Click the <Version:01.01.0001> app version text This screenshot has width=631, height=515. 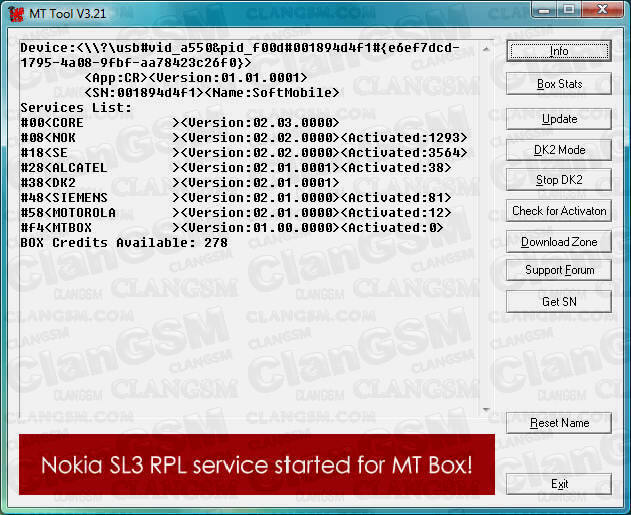pyautogui.click(x=228, y=78)
